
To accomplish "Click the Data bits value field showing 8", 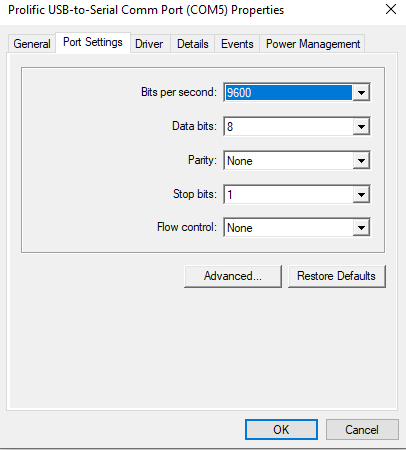I will pos(288,126).
